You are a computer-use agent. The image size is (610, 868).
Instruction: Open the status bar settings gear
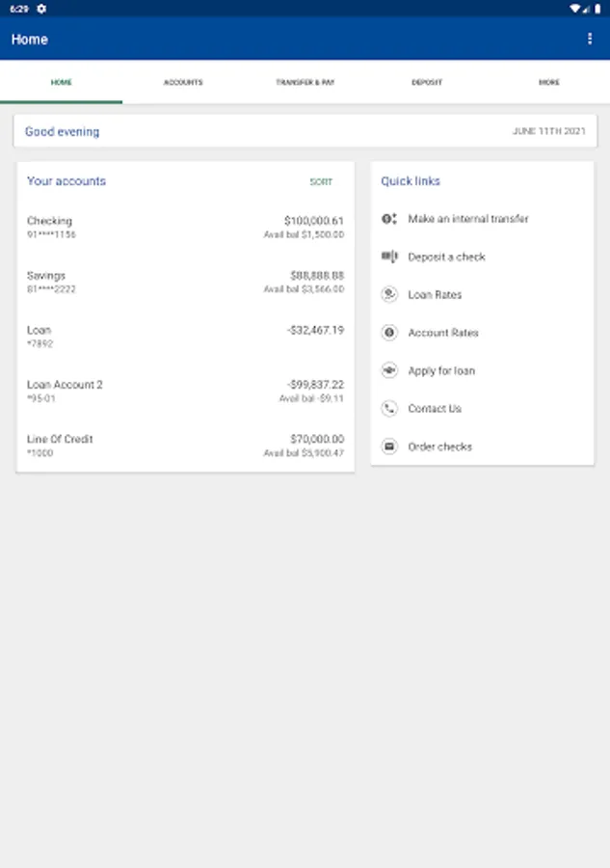click(x=41, y=9)
